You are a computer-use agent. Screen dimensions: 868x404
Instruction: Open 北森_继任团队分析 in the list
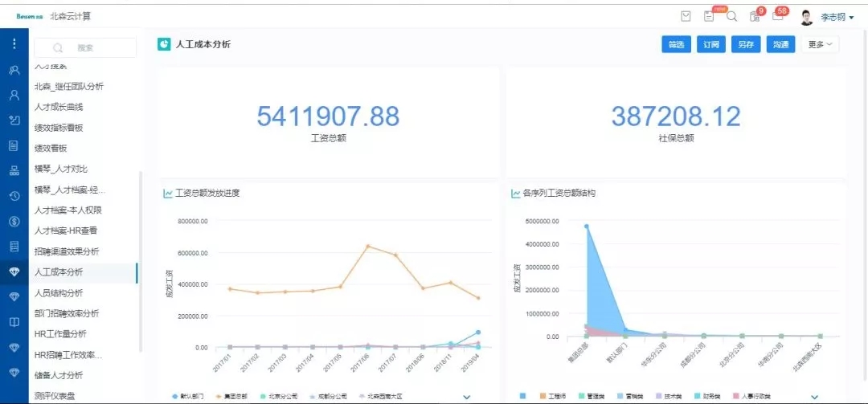(68, 86)
